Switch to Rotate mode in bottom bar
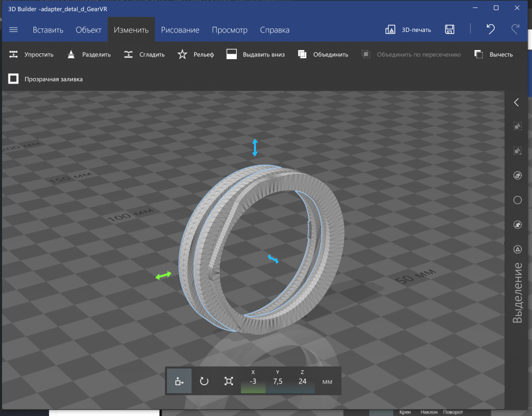 204,381
